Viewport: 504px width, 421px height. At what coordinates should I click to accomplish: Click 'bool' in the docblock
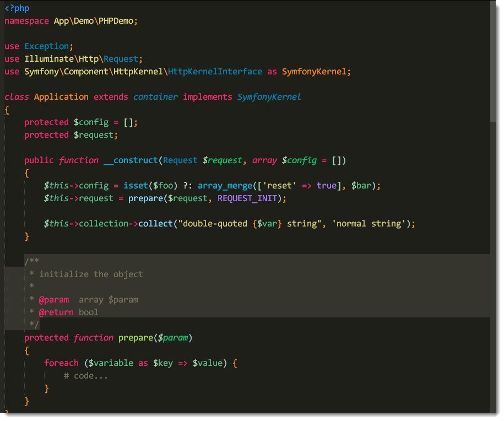(88, 312)
